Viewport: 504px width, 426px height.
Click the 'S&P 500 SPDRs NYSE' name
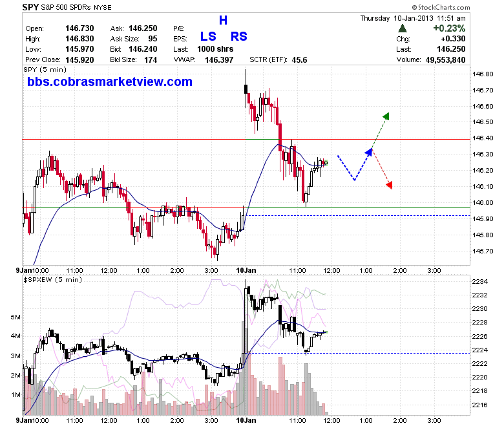[x=76, y=7]
